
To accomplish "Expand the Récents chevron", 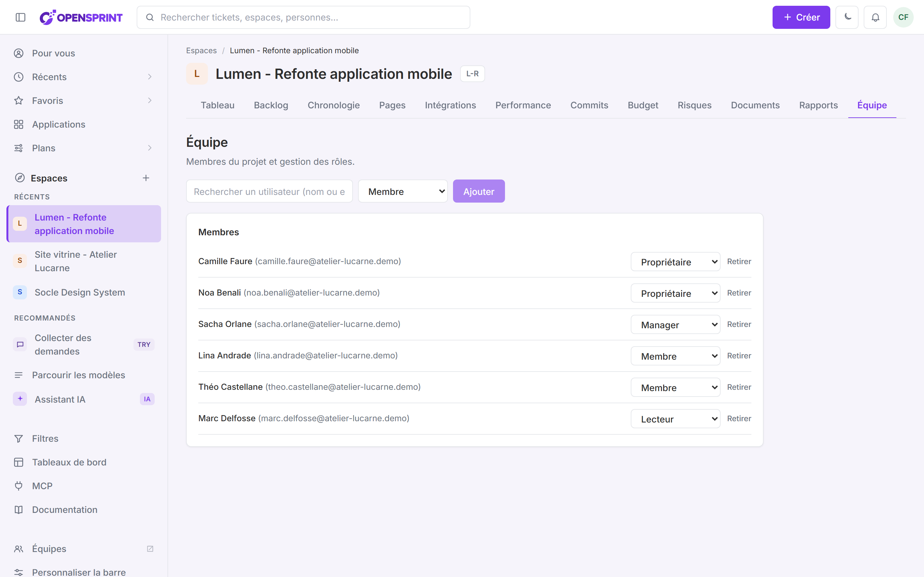I will (150, 77).
